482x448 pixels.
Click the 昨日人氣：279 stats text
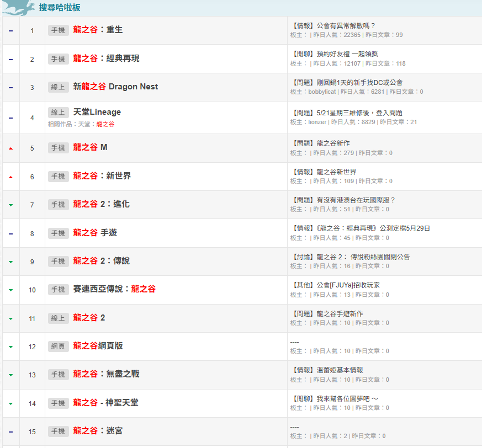coord(333,153)
